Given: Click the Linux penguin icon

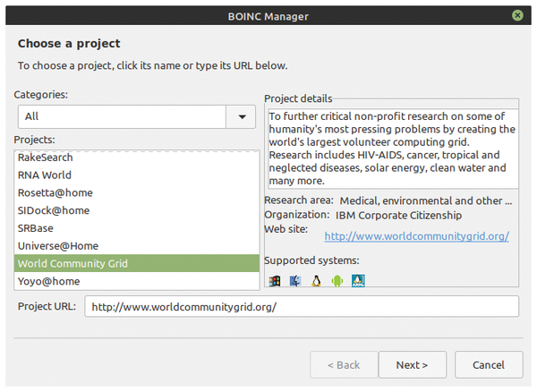Looking at the screenshot, I should coord(316,281).
